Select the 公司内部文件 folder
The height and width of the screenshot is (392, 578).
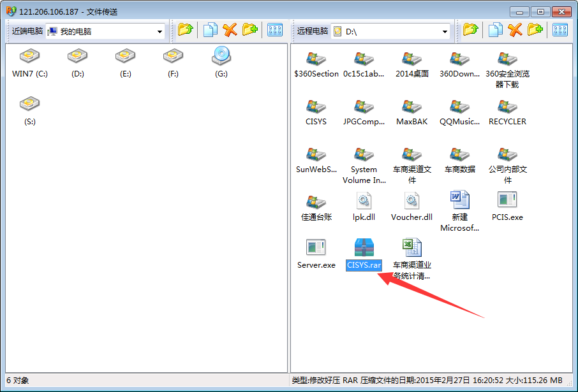point(508,166)
